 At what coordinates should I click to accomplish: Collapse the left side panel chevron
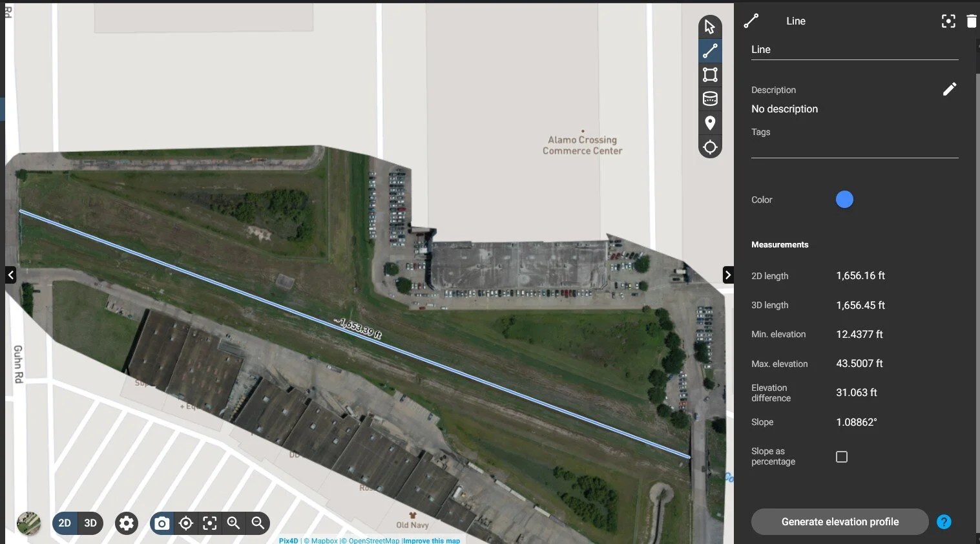point(10,275)
